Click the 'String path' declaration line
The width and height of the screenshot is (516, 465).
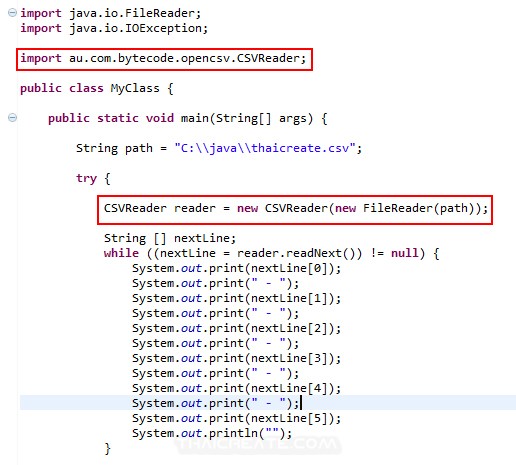[x=219, y=148]
